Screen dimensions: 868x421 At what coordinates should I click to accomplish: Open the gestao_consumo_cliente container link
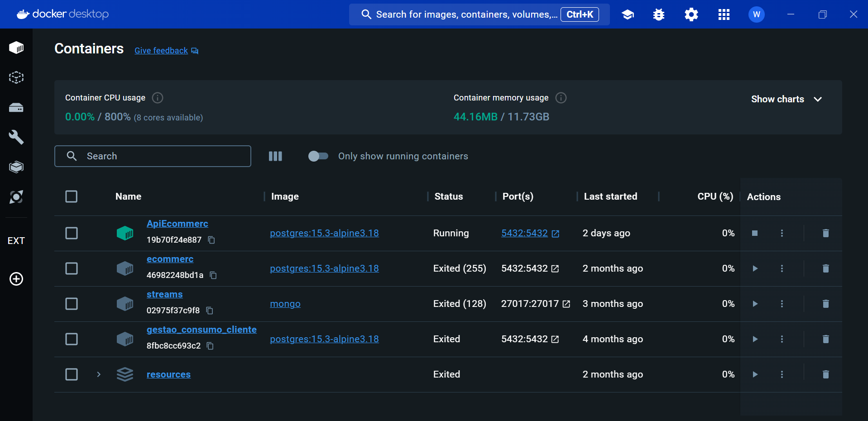click(x=201, y=330)
